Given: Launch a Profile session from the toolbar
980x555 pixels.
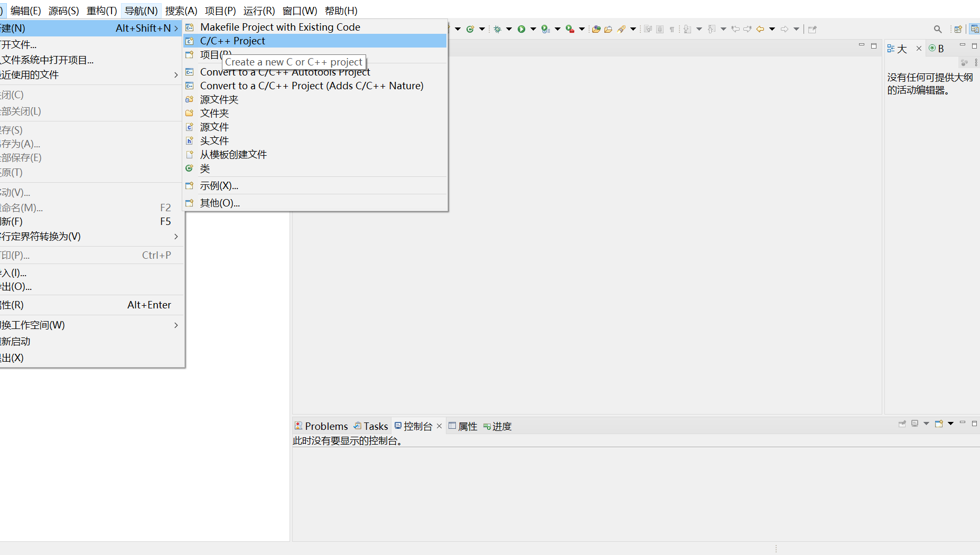Looking at the screenshot, I should pos(545,29).
